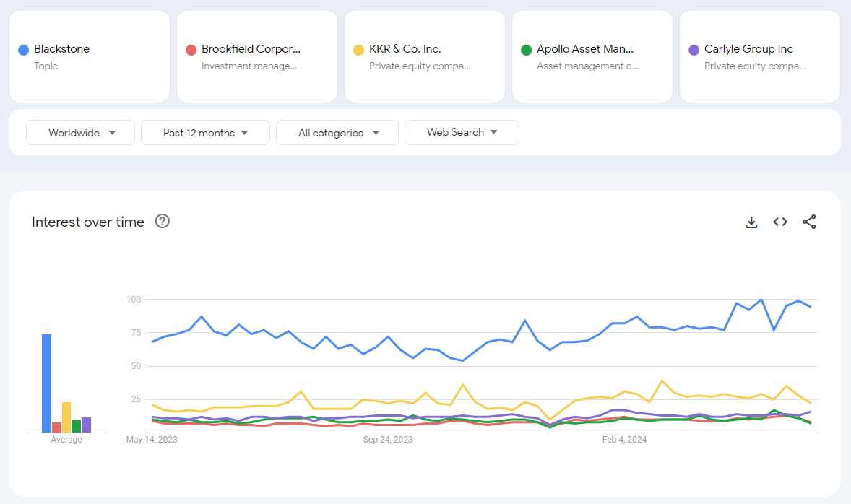
Task: Click the blue Blackstone color dot
Action: 24,50
